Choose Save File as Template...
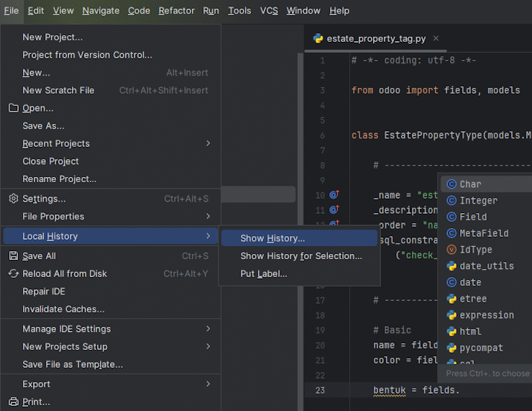 111,364
